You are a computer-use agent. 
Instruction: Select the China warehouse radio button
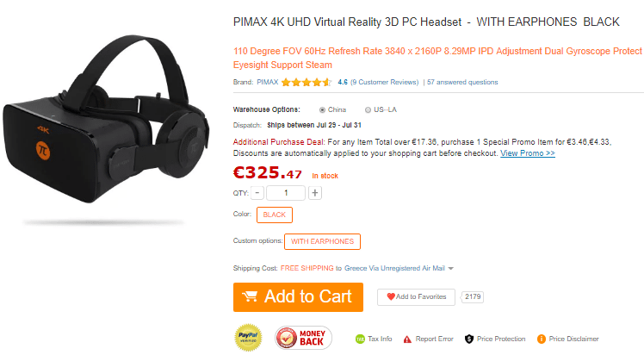click(x=322, y=109)
